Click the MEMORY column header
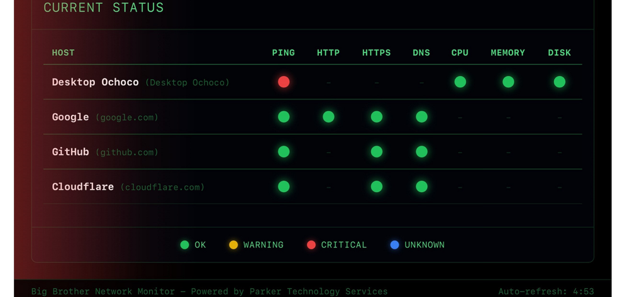Image resolution: width=644 pixels, height=297 pixels. 508,53
